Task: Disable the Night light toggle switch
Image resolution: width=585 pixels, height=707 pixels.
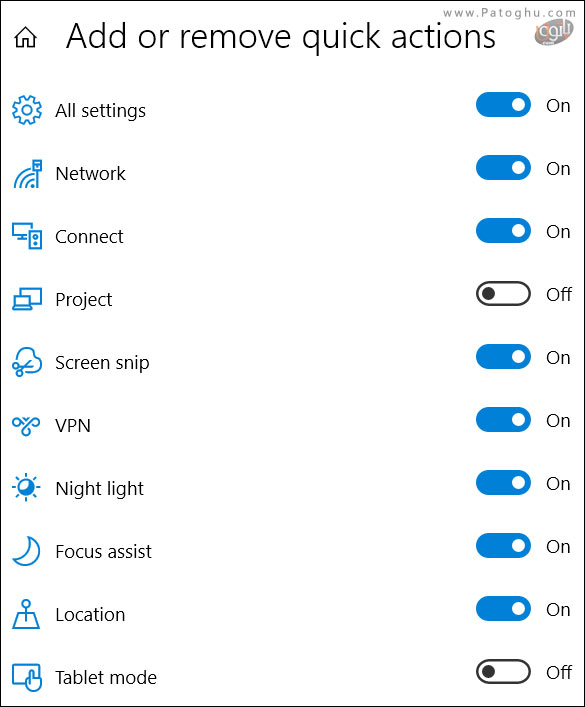Action: pos(503,483)
